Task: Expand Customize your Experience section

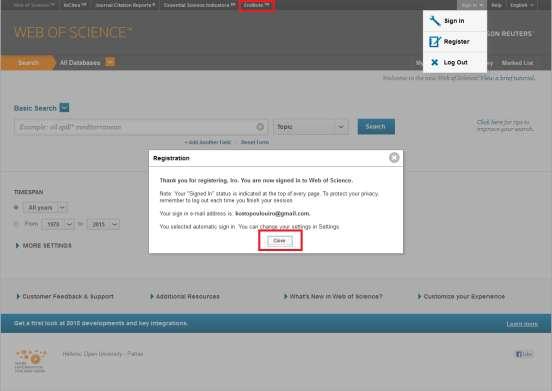Action: pyautogui.click(x=461, y=296)
